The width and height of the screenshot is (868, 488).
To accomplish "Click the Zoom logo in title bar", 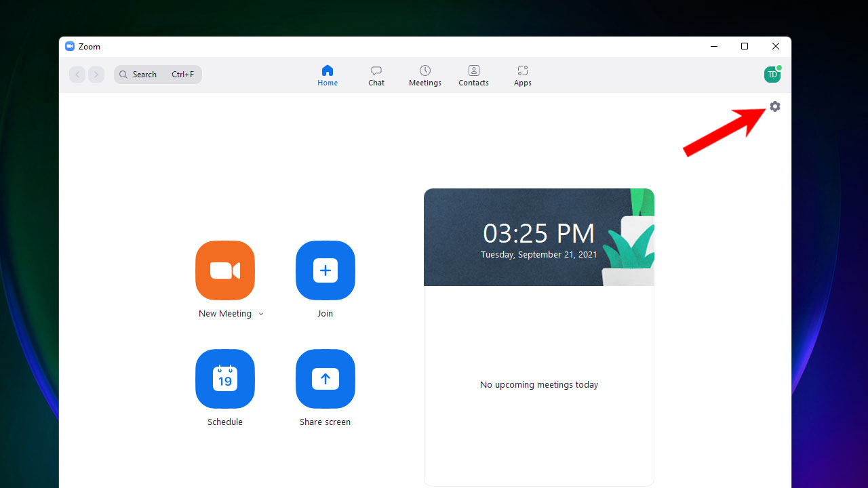I will click(70, 46).
